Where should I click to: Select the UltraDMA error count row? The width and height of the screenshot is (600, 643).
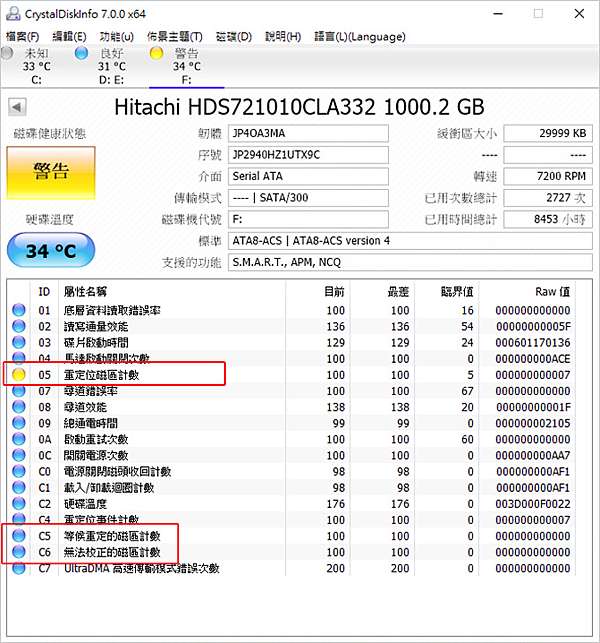click(291, 568)
